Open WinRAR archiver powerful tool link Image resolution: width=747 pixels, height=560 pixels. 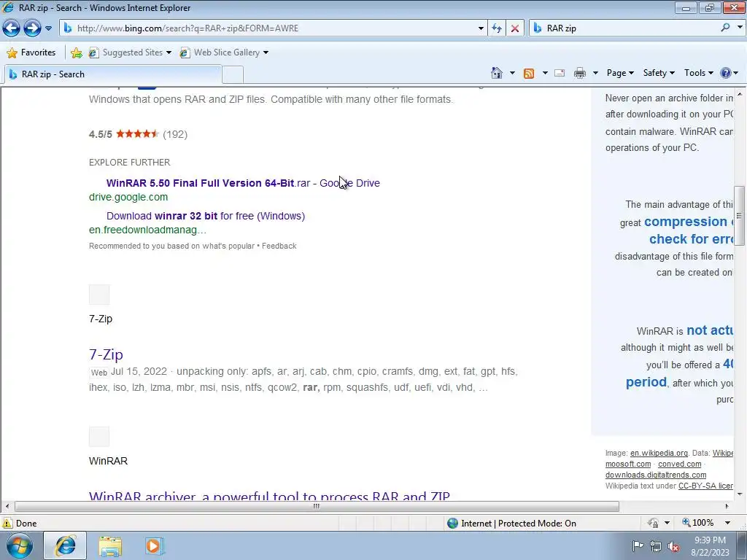[x=269, y=495]
